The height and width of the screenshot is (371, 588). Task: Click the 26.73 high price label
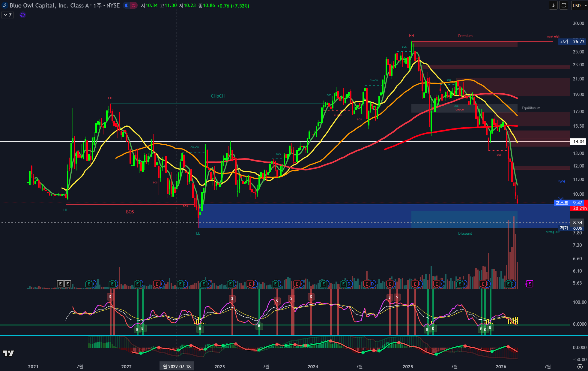578,41
